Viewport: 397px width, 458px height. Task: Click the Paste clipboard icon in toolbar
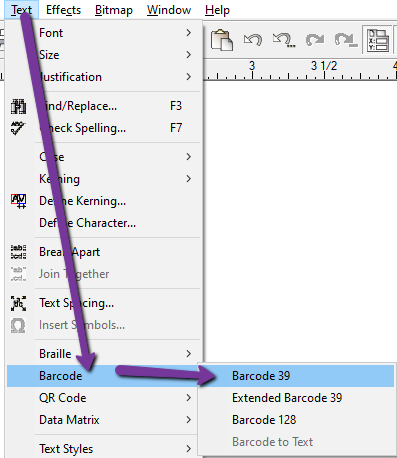(x=222, y=40)
